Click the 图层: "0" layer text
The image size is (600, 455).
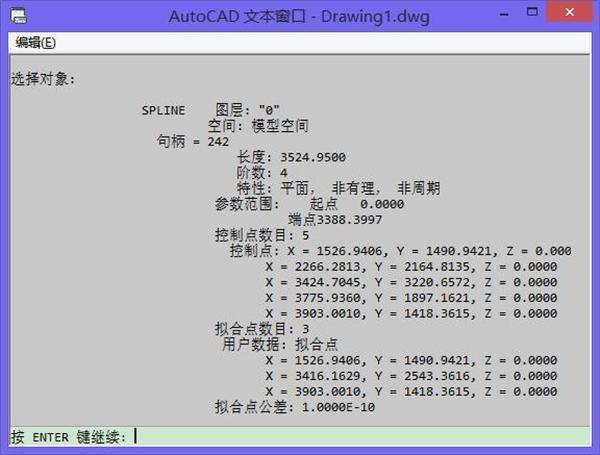(247, 110)
